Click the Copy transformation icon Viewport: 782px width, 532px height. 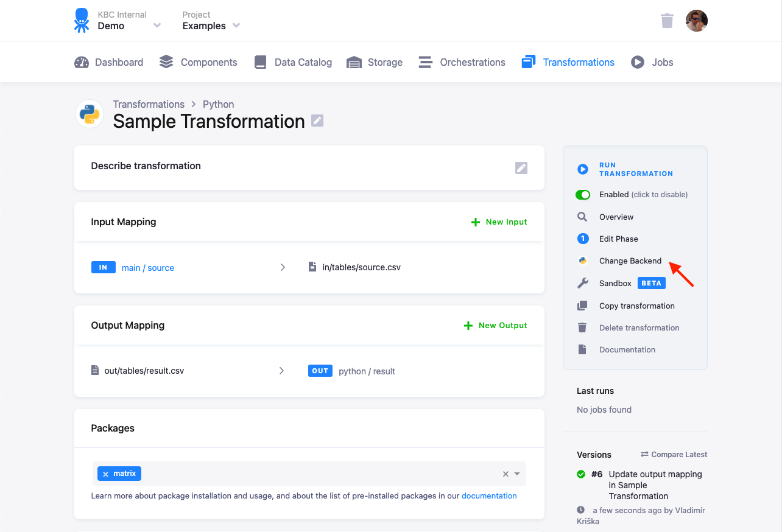pos(582,306)
